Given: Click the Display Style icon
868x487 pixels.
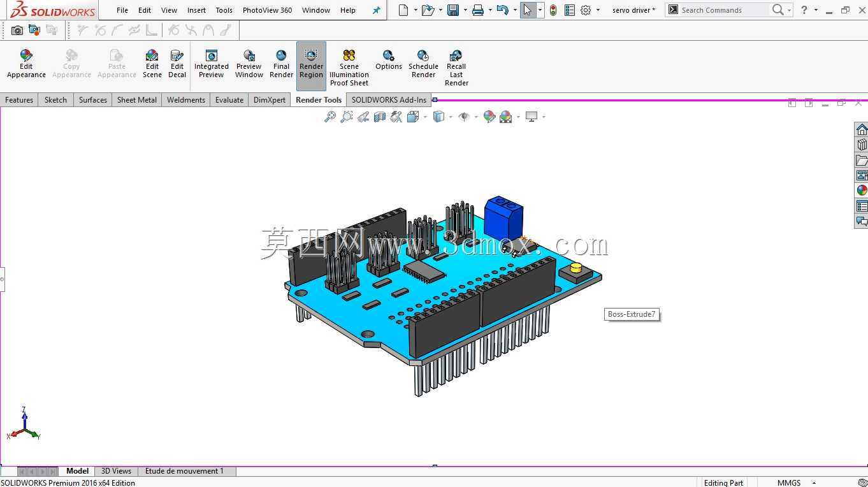Looking at the screenshot, I should [x=439, y=117].
